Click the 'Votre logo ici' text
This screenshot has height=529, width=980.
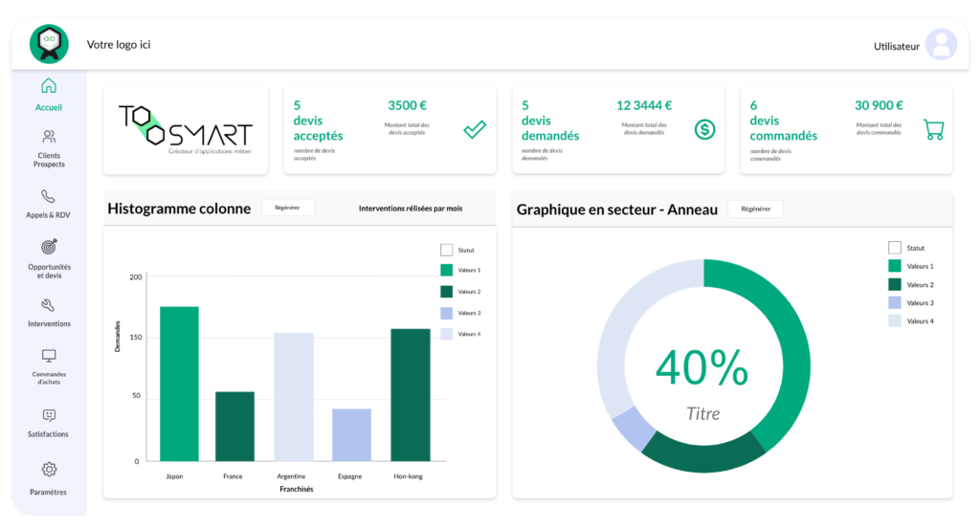pos(119,44)
